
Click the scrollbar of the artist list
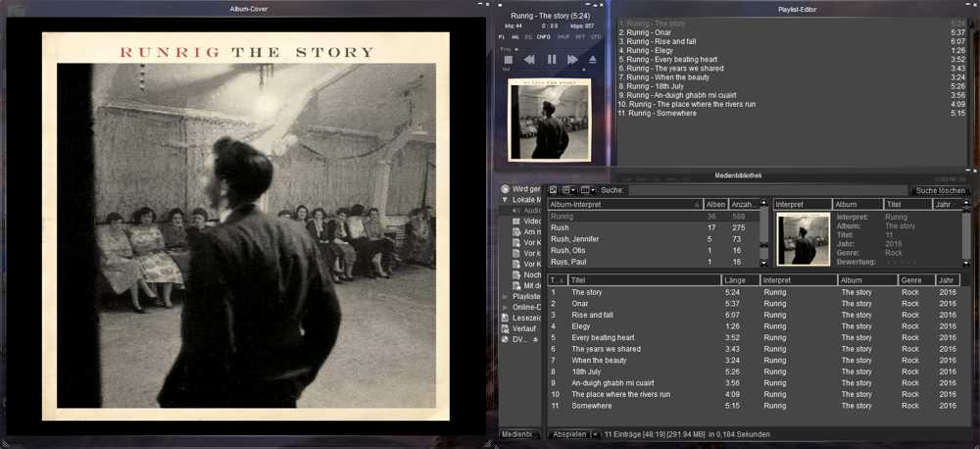click(x=764, y=238)
